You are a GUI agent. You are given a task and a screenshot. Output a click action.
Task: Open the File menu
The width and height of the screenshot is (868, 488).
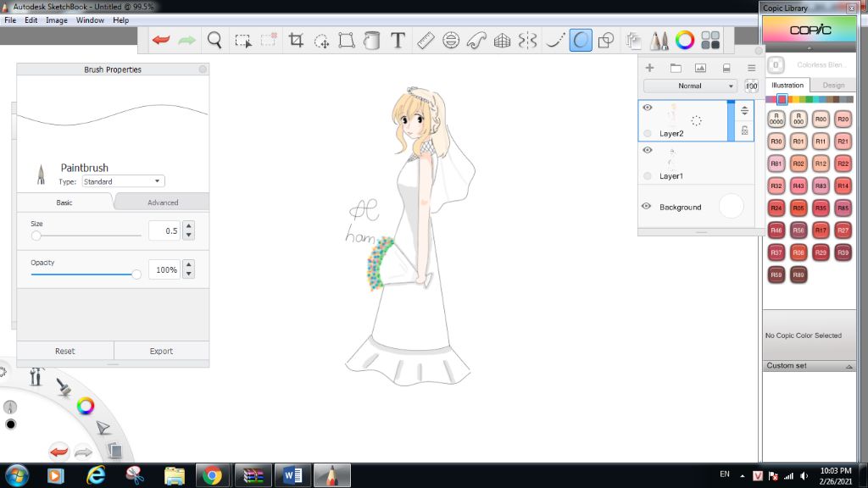[x=10, y=20]
